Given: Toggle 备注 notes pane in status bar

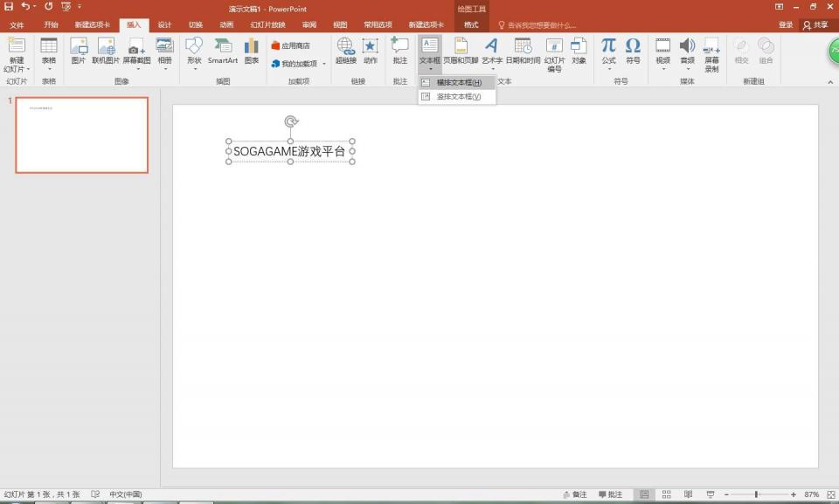Looking at the screenshot, I should click(x=574, y=494).
